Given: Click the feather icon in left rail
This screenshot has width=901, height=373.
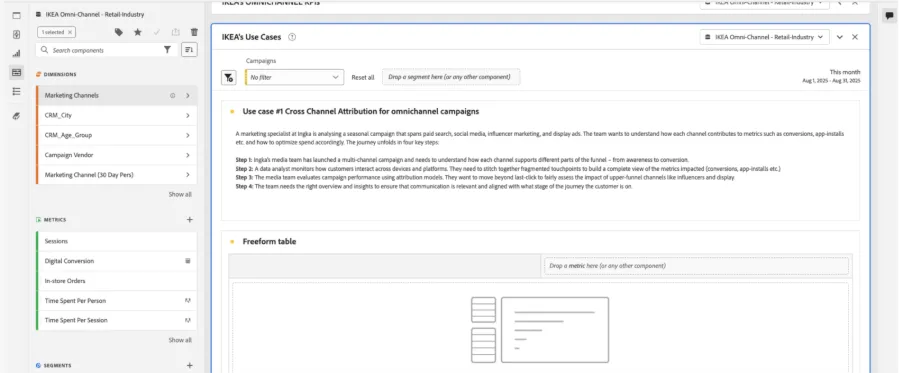Looking at the screenshot, I should click(16, 116).
